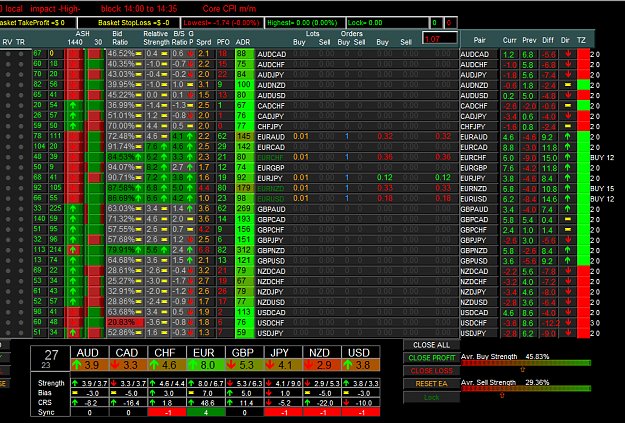Click the down arrow in AUDCAD Dir column
Viewport: 625px width, 423px height.
coord(568,54)
